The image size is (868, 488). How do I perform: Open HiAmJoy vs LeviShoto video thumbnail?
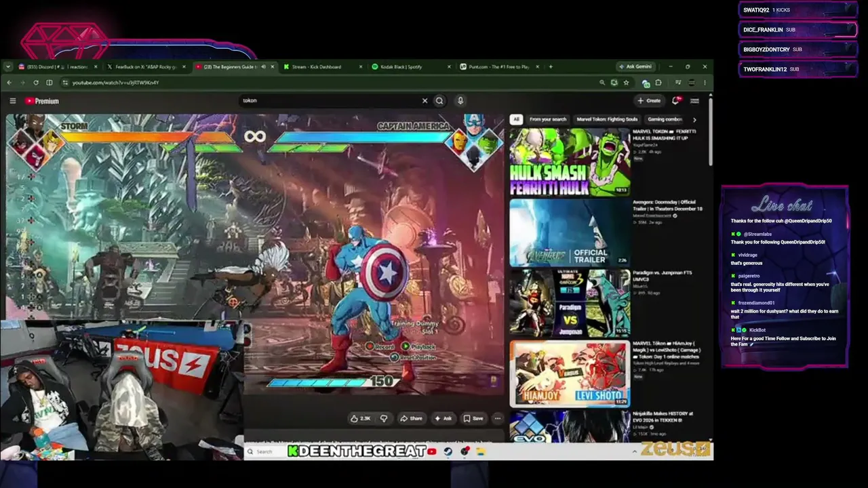tap(570, 373)
